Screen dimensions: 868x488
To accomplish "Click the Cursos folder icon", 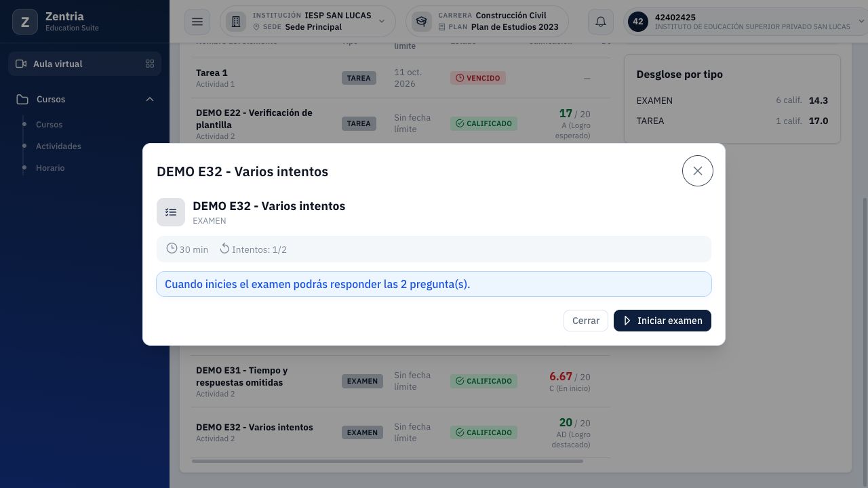I will [22, 99].
